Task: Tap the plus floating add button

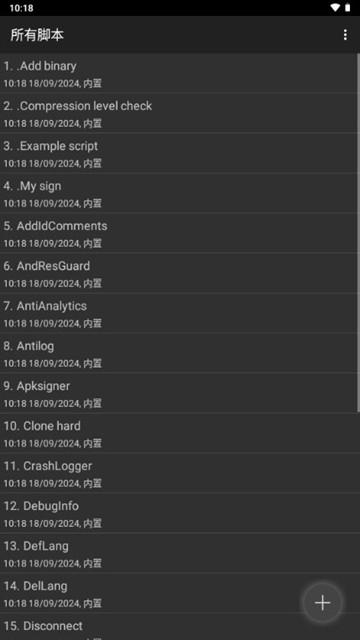Action: pyautogui.click(x=322, y=602)
